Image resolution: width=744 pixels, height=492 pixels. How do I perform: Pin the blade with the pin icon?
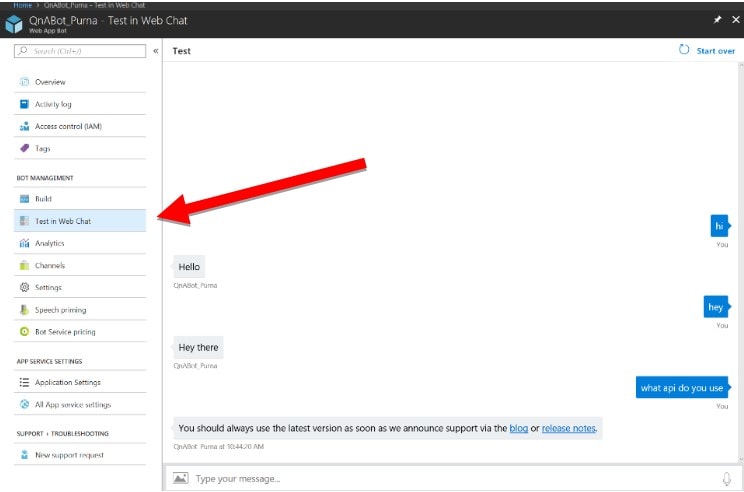click(717, 19)
